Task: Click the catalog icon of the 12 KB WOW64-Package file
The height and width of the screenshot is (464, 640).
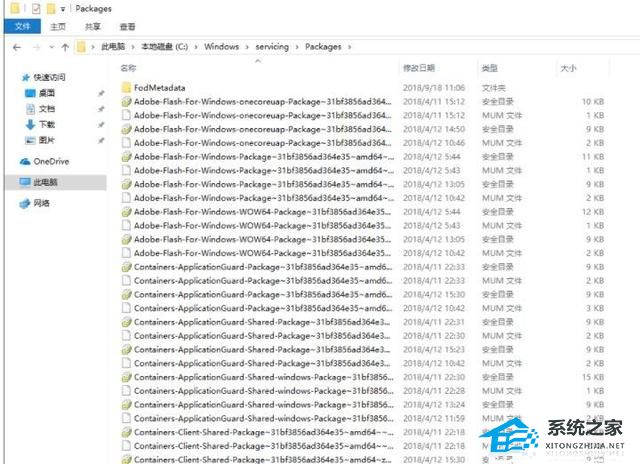Action: pos(127,212)
